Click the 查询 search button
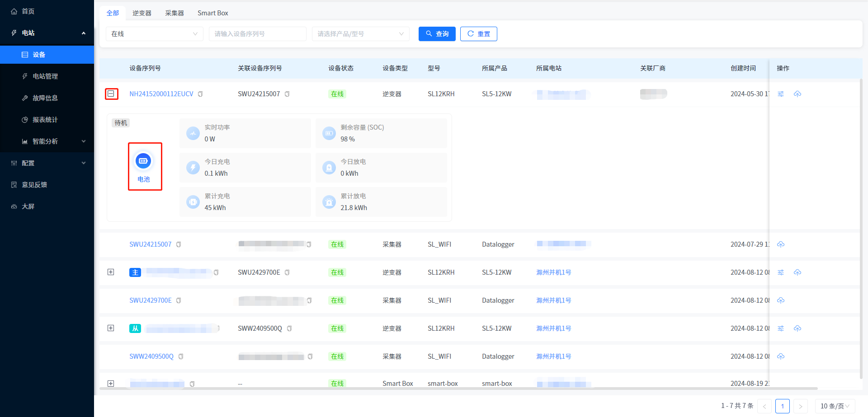Screen dimensions: 868x417 437,34
